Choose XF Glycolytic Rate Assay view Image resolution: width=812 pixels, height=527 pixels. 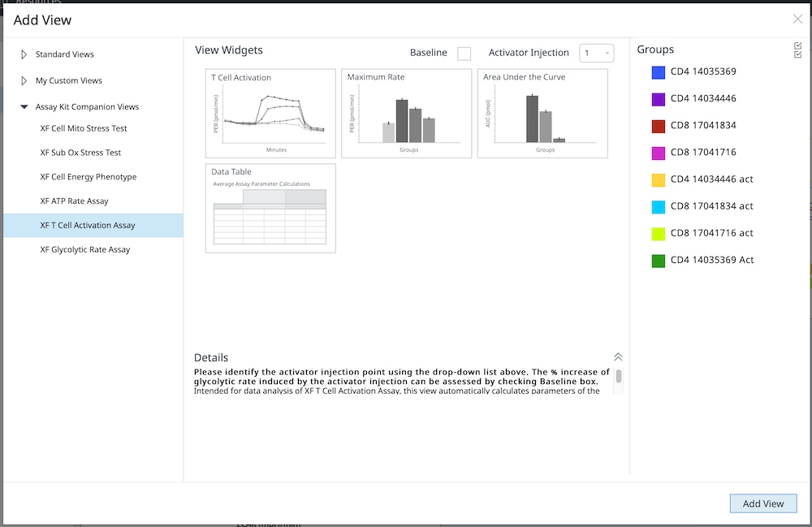point(85,250)
